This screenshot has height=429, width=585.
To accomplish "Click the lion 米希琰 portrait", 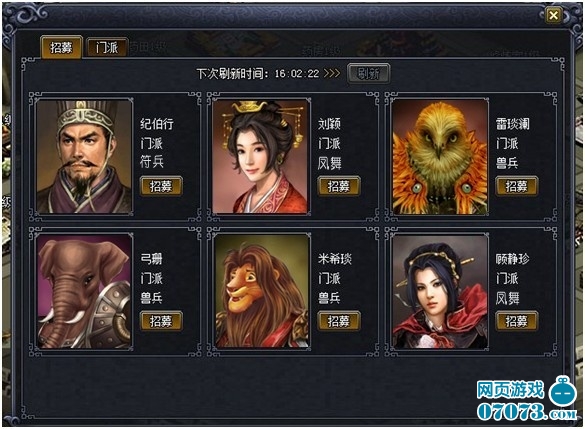I will [262, 292].
